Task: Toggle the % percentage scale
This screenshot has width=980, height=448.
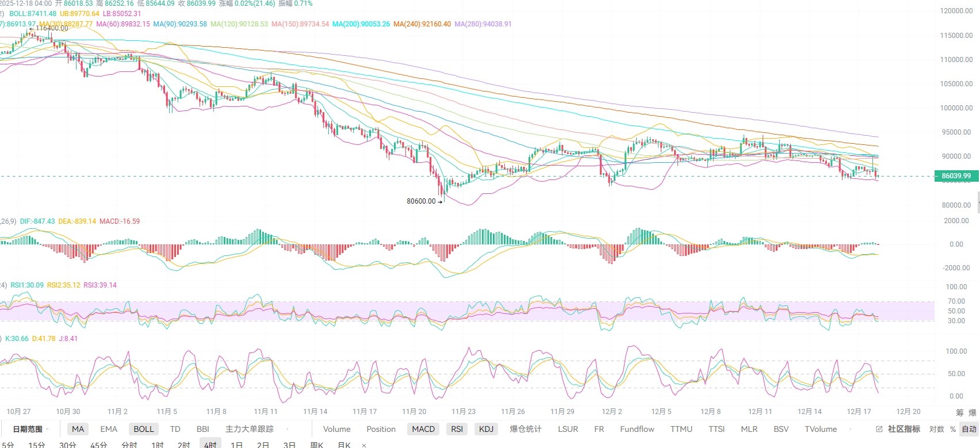Action: pos(953,429)
